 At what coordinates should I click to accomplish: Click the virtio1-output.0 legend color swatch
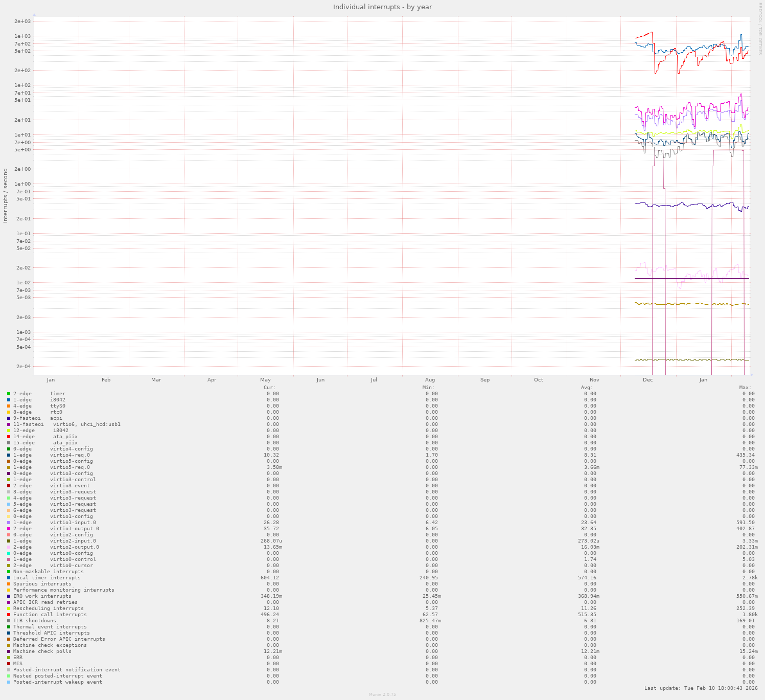click(9, 529)
